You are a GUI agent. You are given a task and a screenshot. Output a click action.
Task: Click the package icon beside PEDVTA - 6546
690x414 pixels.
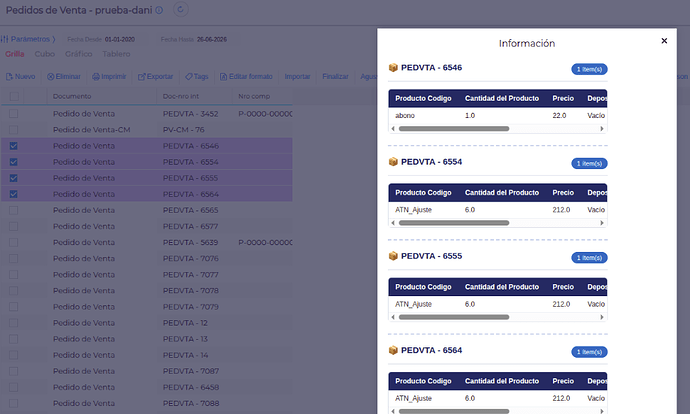pos(393,67)
